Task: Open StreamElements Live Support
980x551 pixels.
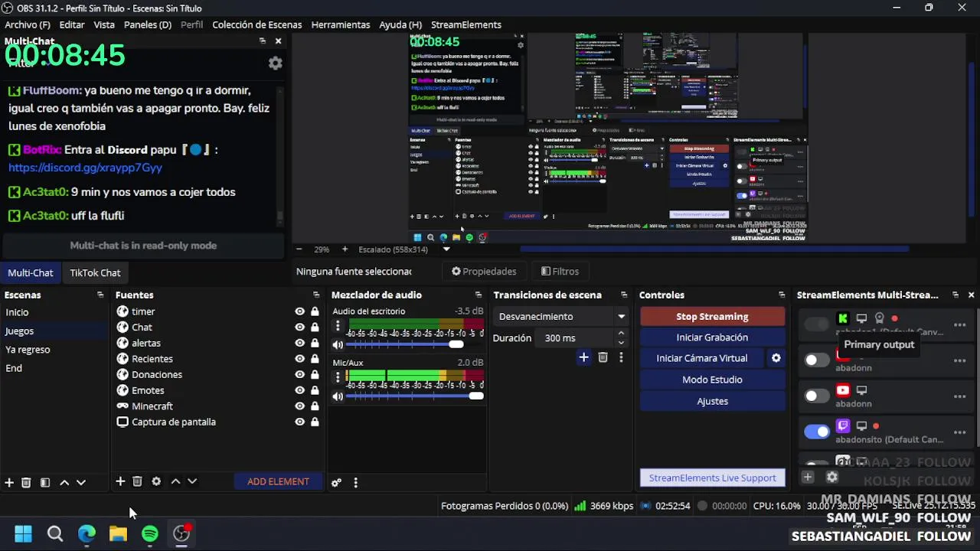Action: [712, 478]
